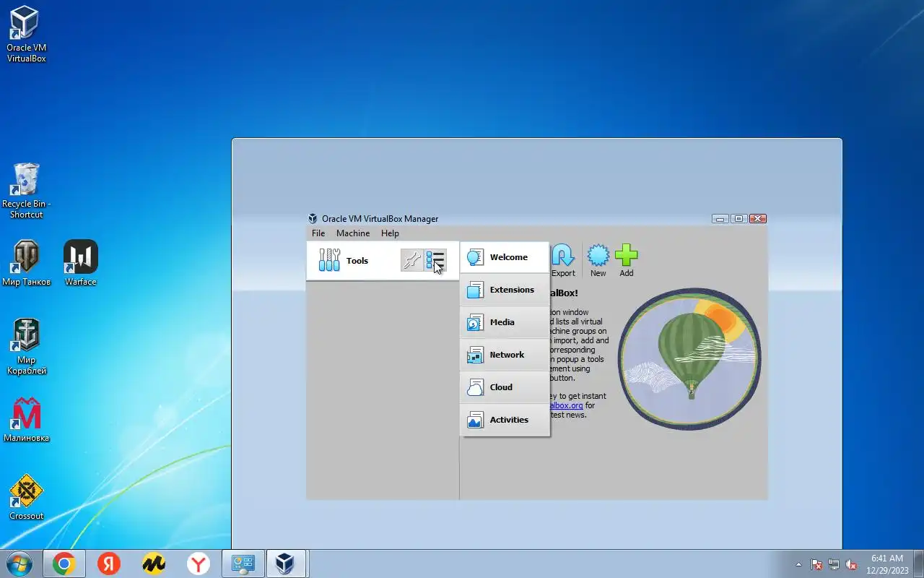Select Welcome in the Tools popup
The width and height of the screenshot is (924, 578).
505,257
